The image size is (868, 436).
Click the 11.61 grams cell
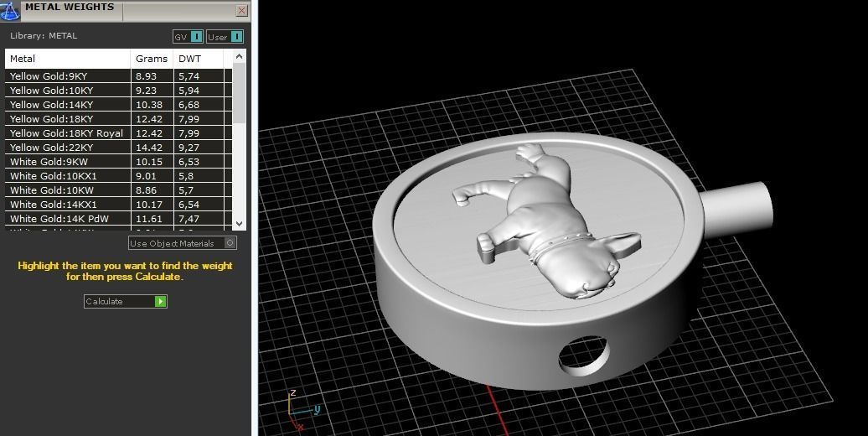152,219
